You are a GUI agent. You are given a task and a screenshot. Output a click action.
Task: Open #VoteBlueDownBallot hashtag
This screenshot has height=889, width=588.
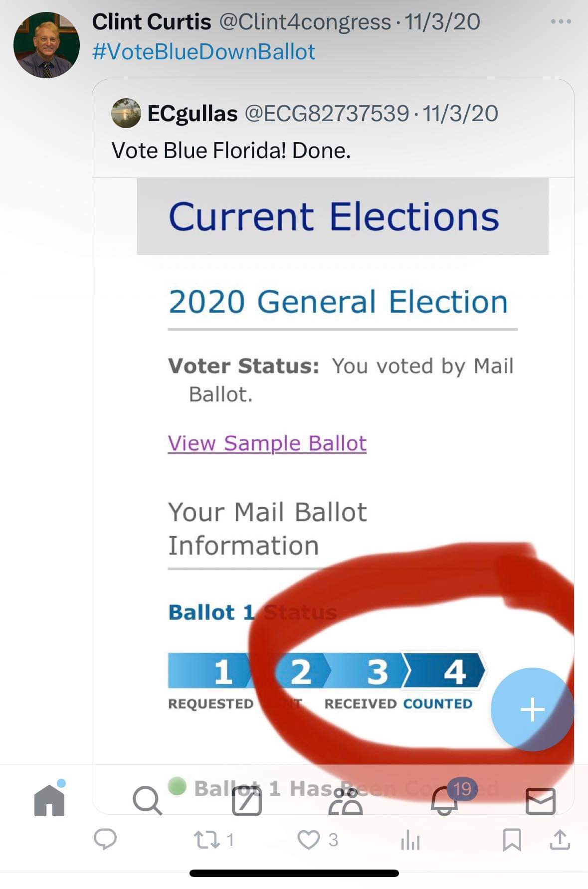coord(203,52)
